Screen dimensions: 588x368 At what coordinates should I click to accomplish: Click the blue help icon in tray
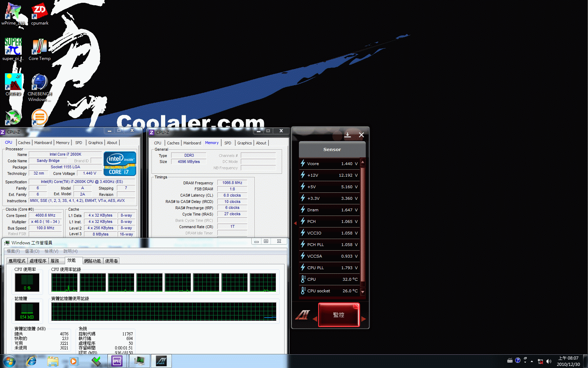[518, 360]
